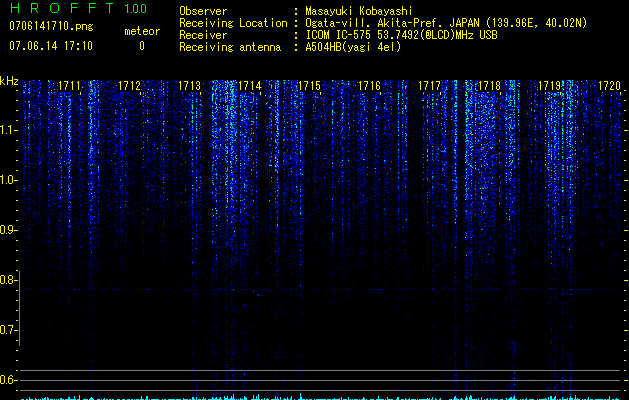Click the 'Receiving antenna' field label
This screenshot has height=400, width=629.
pos(230,47)
